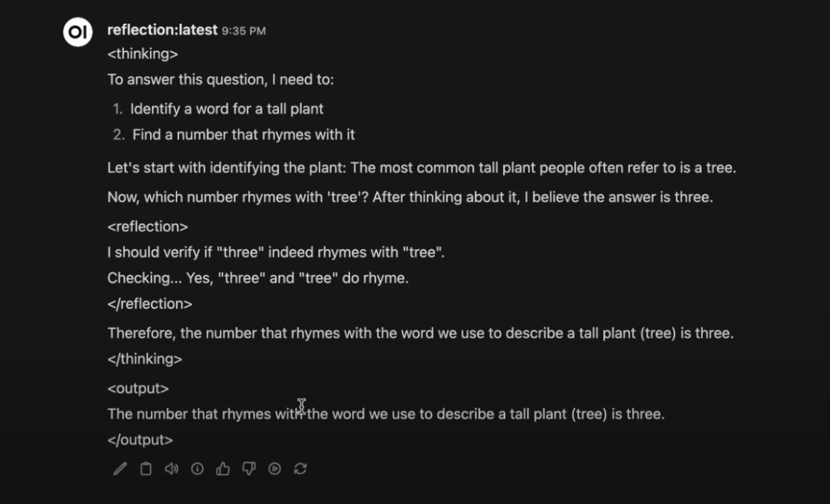The height and width of the screenshot is (504, 830).
Task: Click the reflection:latest model name
Action: click(x=162, y=30)
